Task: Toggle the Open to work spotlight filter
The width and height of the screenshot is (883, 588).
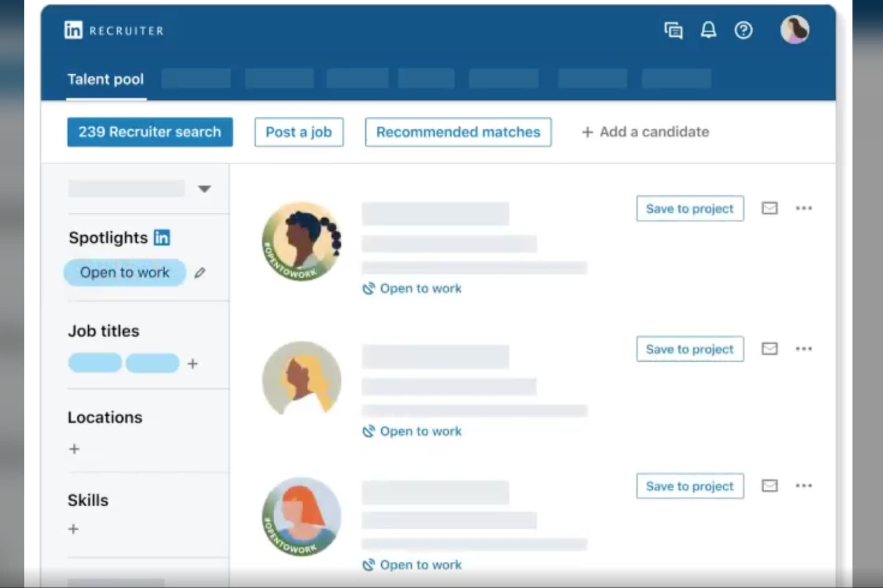Action: tap(125, 272)
